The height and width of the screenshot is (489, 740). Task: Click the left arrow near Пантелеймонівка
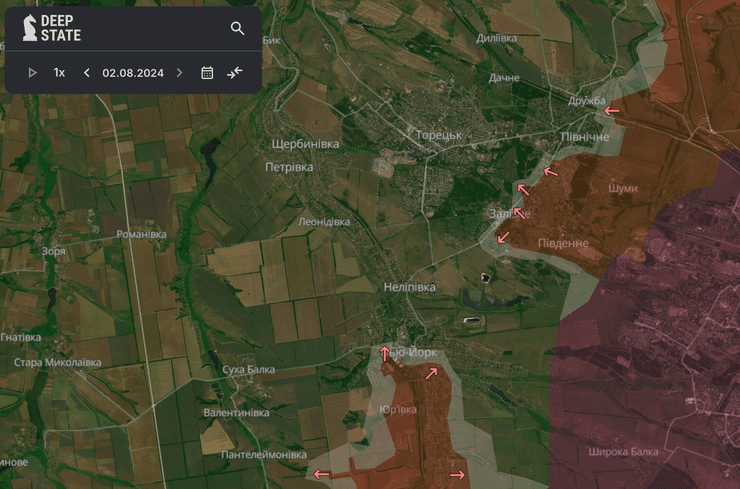[321, 474]
